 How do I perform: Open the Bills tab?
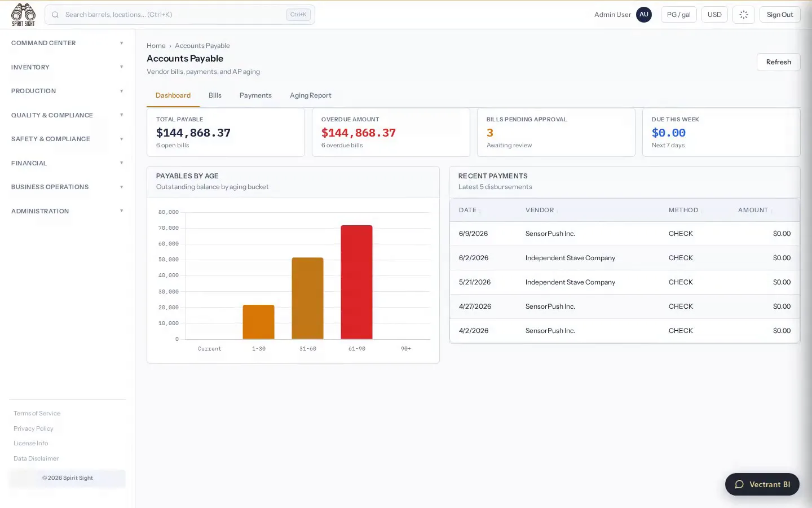click(215, 95)
